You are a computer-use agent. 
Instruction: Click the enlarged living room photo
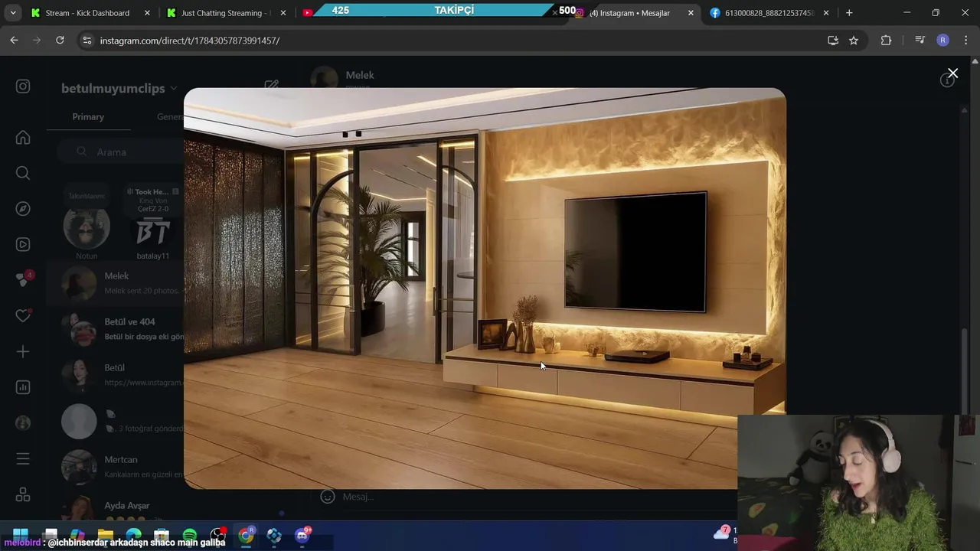coord(485,288)
